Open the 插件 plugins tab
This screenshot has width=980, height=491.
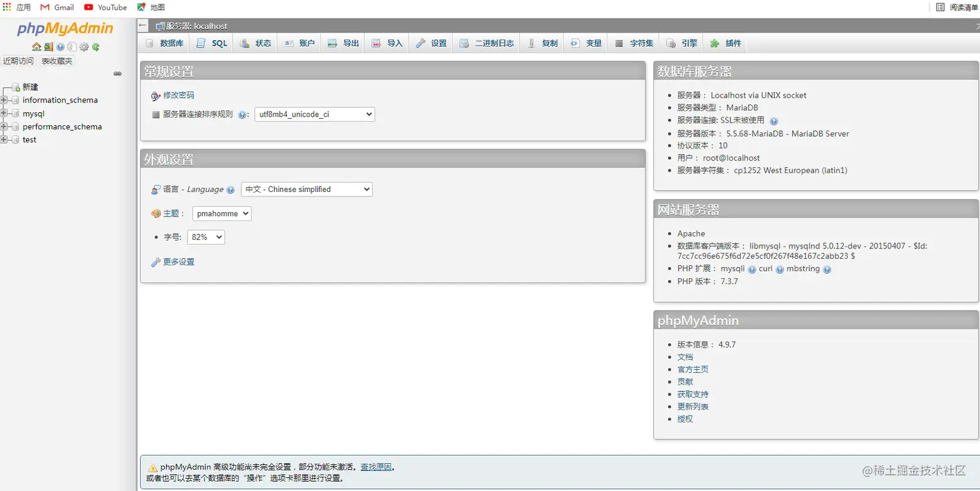pyautogui.click(x=726, y=43)
